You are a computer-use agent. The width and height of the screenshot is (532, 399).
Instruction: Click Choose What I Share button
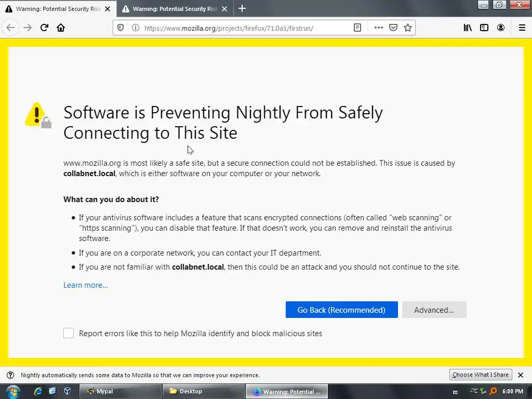(481, 375)
